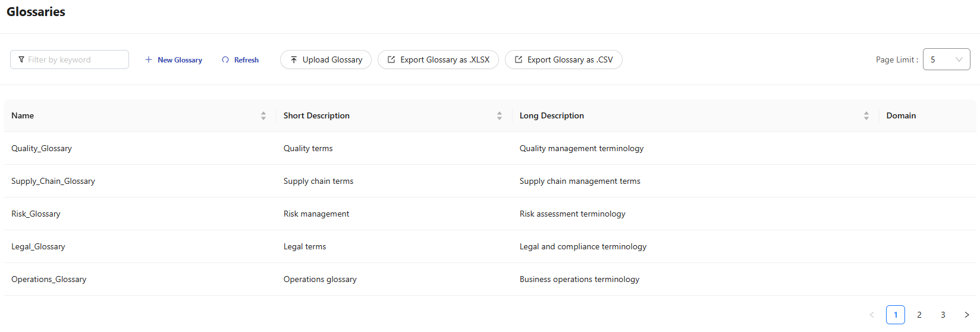Click the Upload Glossary button
Screen dimensions: 980x332
click(x=326, y=60)
